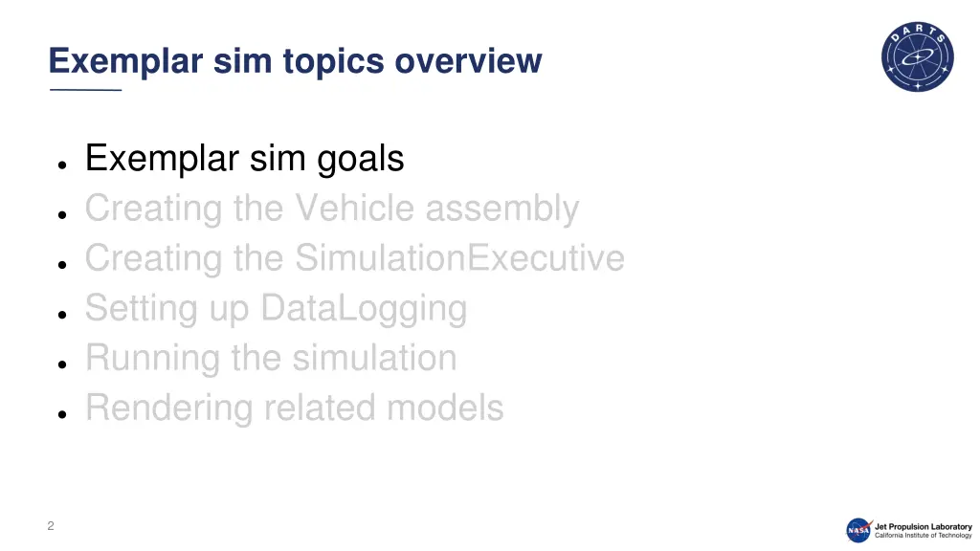Click the slide number 2
Viewport: 980px width, 551px height.
coord(51,525)
